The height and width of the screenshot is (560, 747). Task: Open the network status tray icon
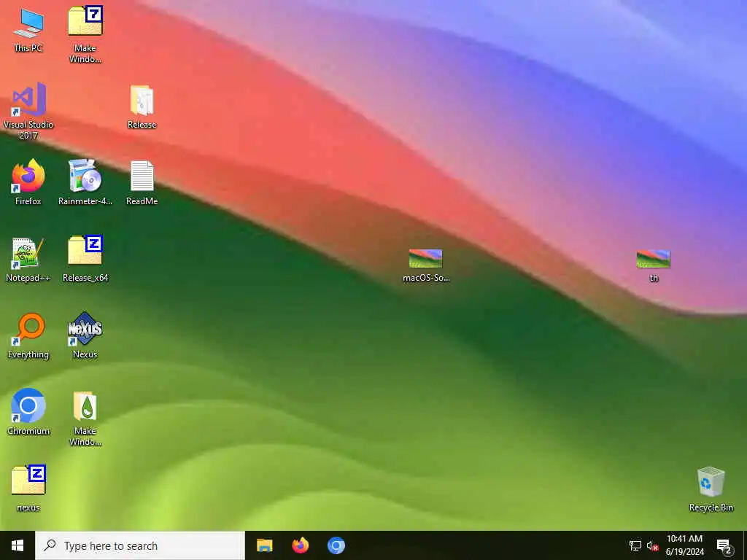tap(635, 545)
